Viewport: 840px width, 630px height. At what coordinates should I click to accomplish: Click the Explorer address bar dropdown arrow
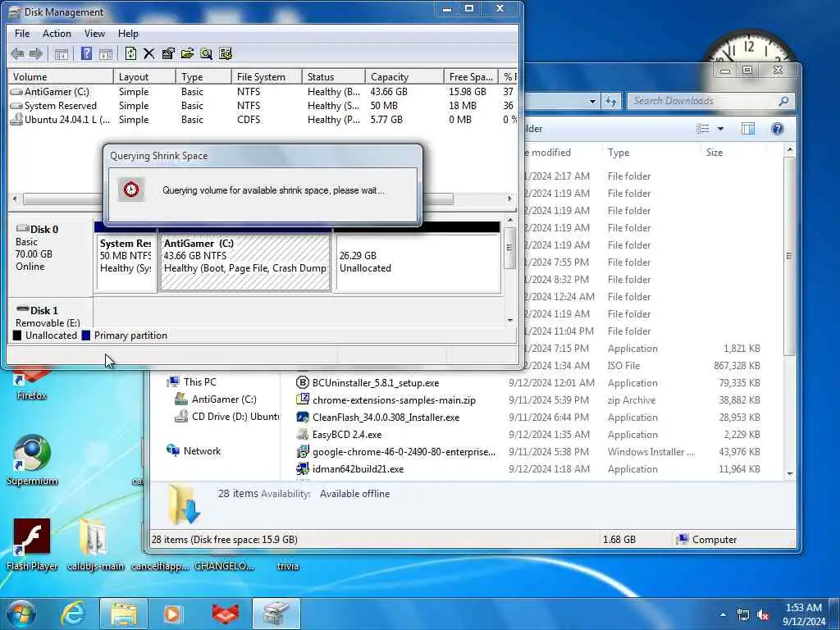pyautogui.click(x=592, y=101)
